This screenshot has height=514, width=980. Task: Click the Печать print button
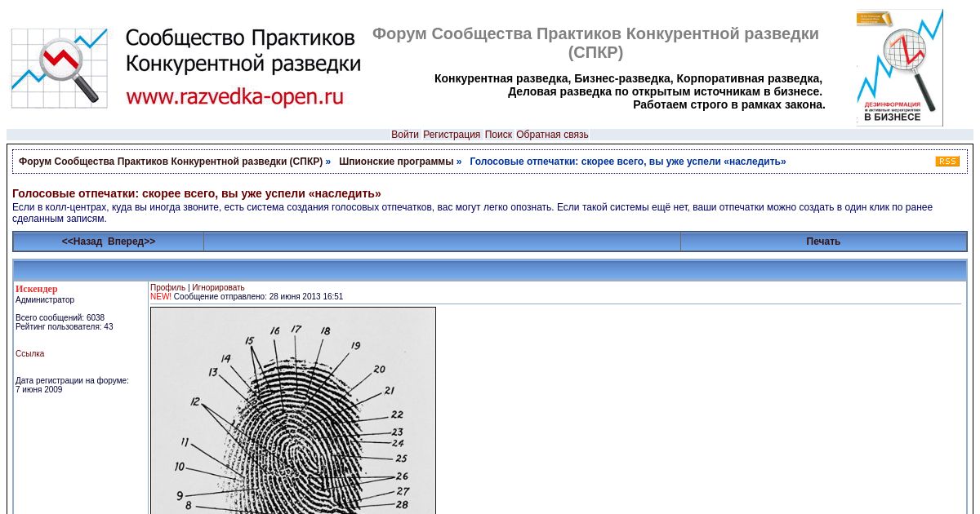823,241
